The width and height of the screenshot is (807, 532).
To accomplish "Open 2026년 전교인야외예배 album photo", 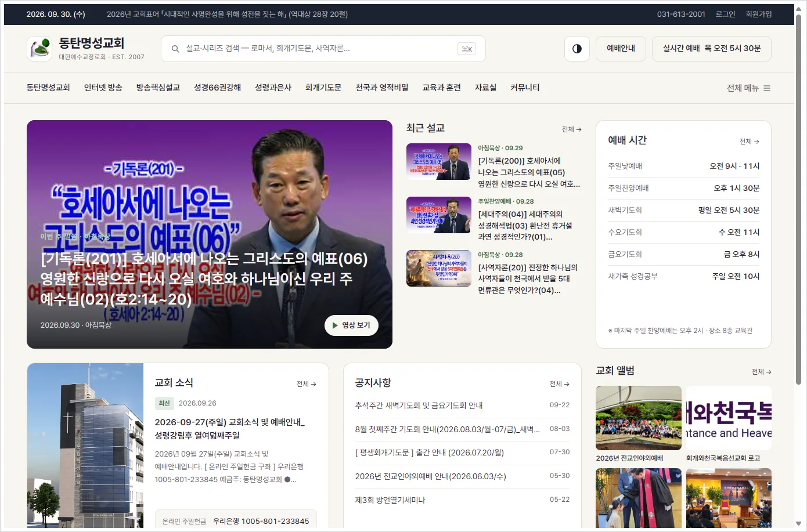I will (x=639, y=418).
